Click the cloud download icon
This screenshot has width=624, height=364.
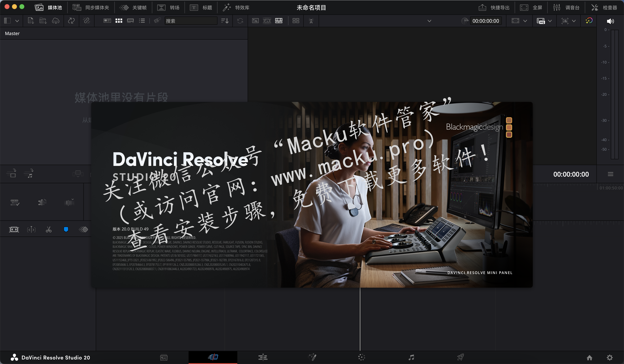(x=56, y=21)
